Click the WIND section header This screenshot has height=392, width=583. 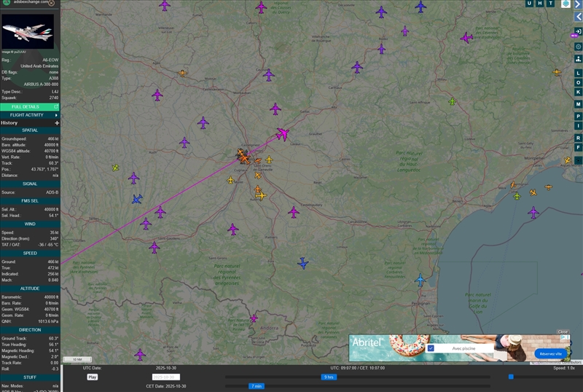tap(30, 224)
